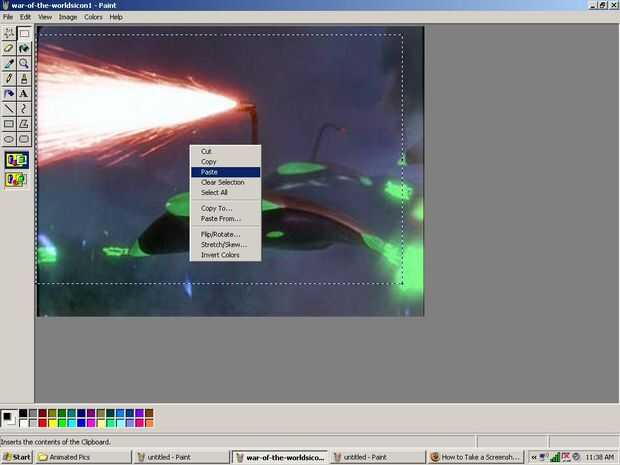Select the Curve tool
This screenshot has width=620, height=465.
tap(24, 109)
